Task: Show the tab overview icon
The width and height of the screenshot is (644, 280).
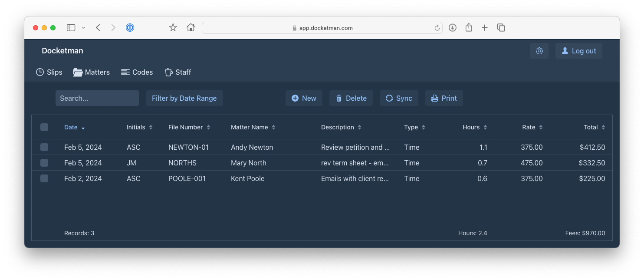Action: tap(501, 28)
